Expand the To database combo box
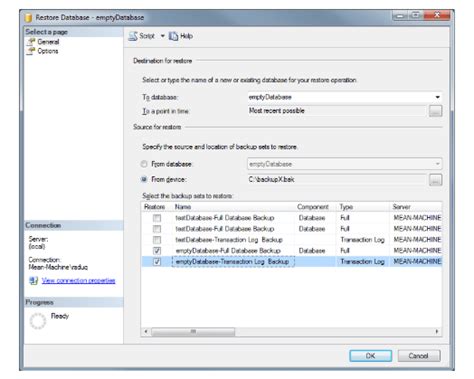Image resolution: width=474 pixels, height=379 pixels. (x=437, y=97)
